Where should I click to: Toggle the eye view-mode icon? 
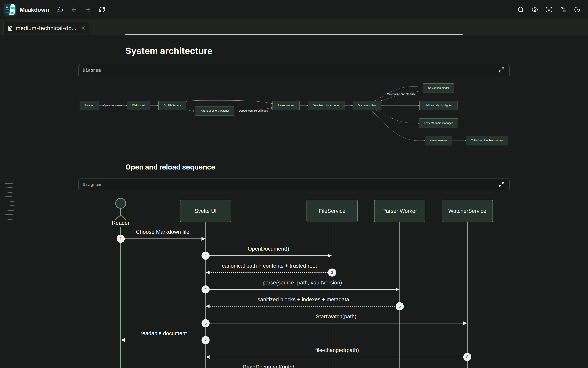tap(535, 9)
